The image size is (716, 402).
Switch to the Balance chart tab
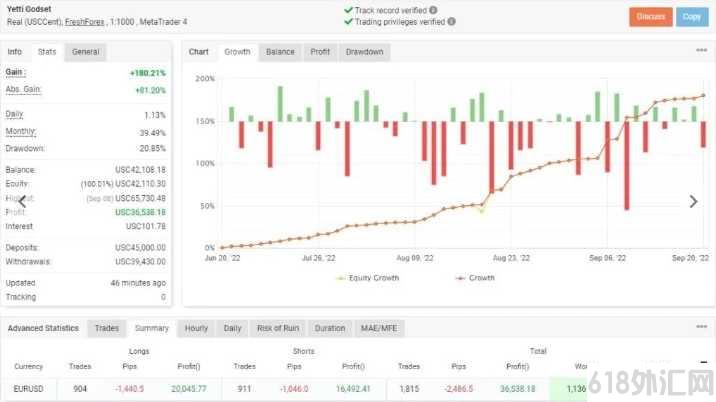click(280, 52)
